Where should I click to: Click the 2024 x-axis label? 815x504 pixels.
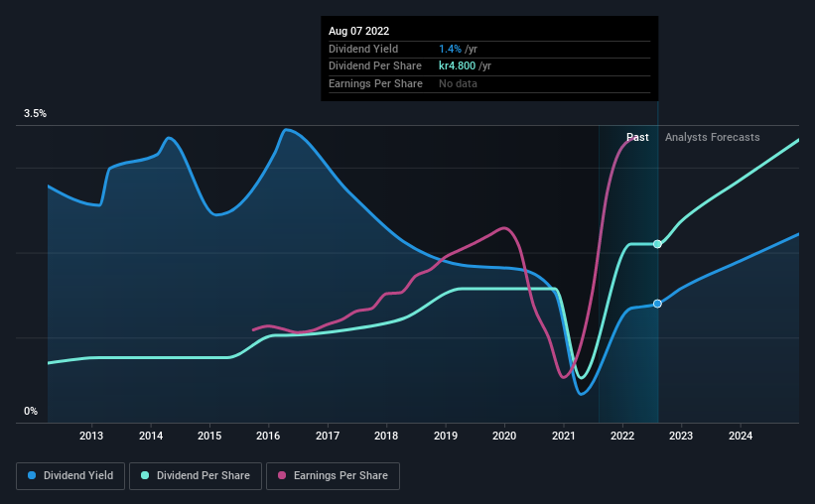click(x=741, y=436)
